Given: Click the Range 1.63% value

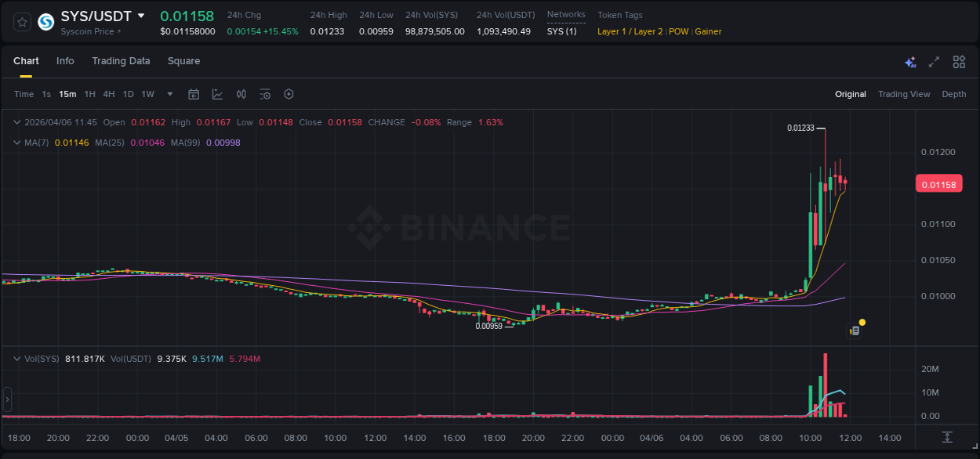Looking at the screenshot, I should (491, 122).
